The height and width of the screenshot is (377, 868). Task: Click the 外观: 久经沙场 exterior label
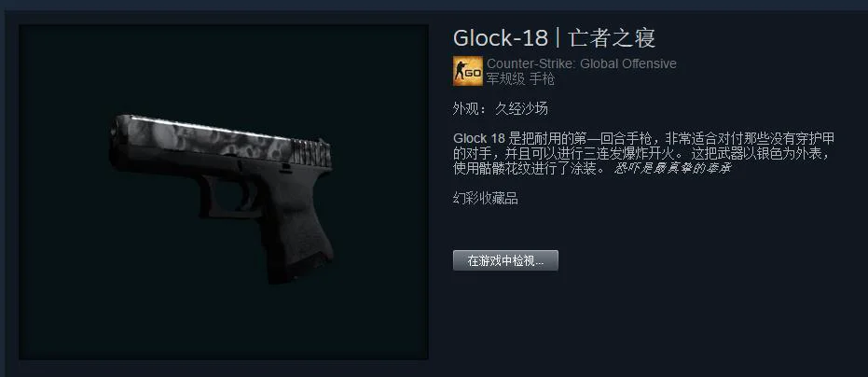501,108
